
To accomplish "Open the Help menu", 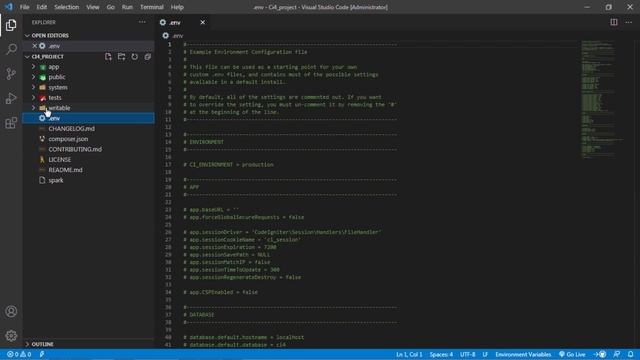I will click(x=177, y=7).
